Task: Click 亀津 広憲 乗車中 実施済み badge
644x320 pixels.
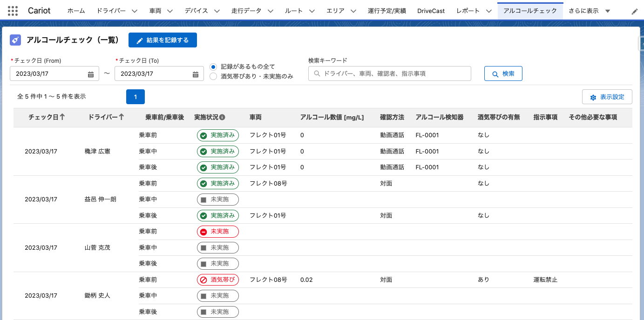Action: click(x=217, y=151)
